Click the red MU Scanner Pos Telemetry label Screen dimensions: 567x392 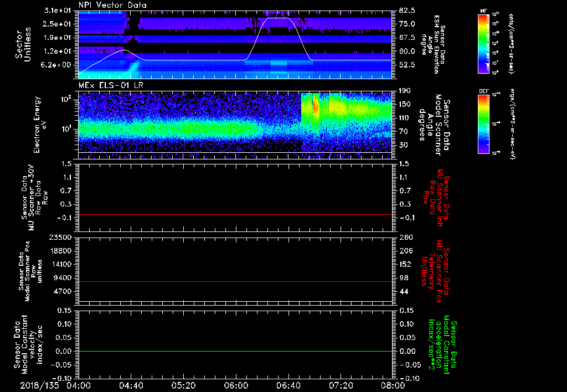click(x=435, y=271)
